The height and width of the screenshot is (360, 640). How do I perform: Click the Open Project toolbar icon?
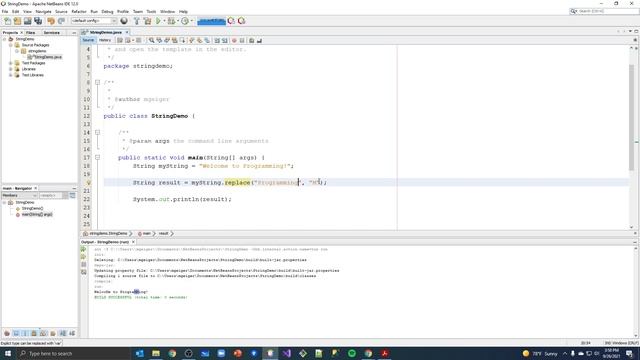point(27,21)
